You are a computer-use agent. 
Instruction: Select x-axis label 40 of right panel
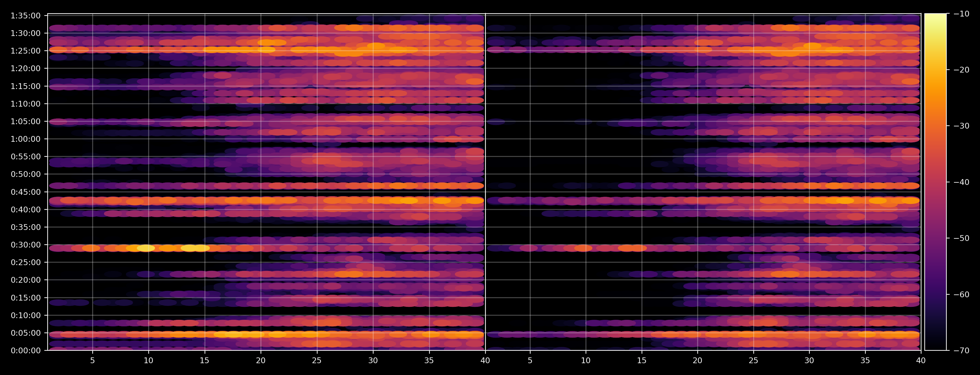921,360
